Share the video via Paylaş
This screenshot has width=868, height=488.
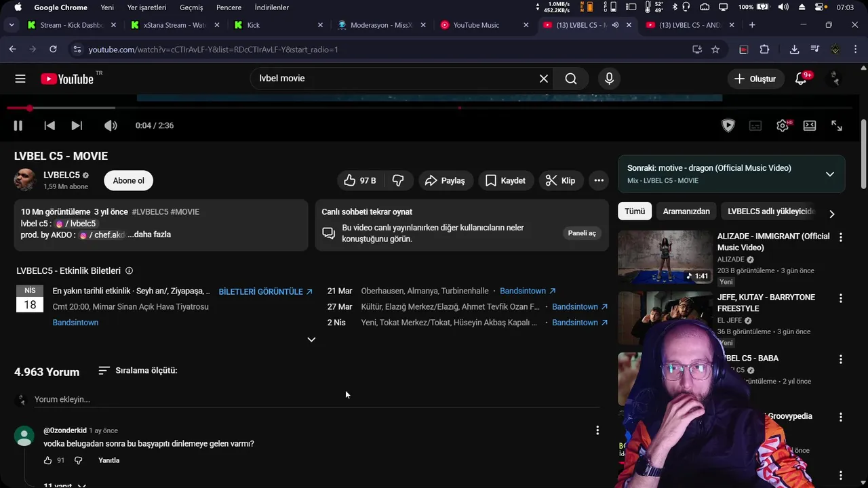[445, 180]
